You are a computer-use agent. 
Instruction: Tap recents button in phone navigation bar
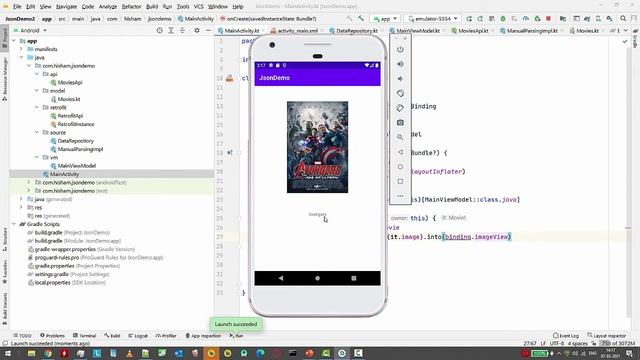[353, 278]
